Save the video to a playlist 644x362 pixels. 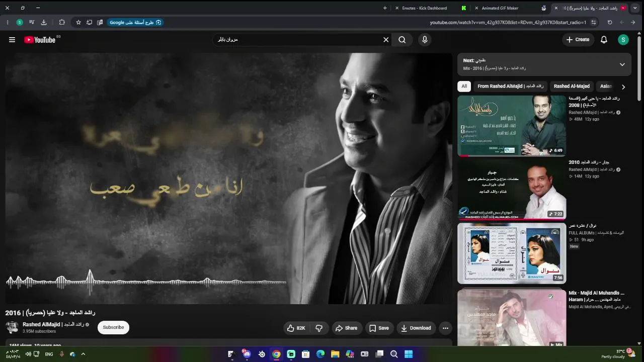pyautogui.click(x=379, y=328)
